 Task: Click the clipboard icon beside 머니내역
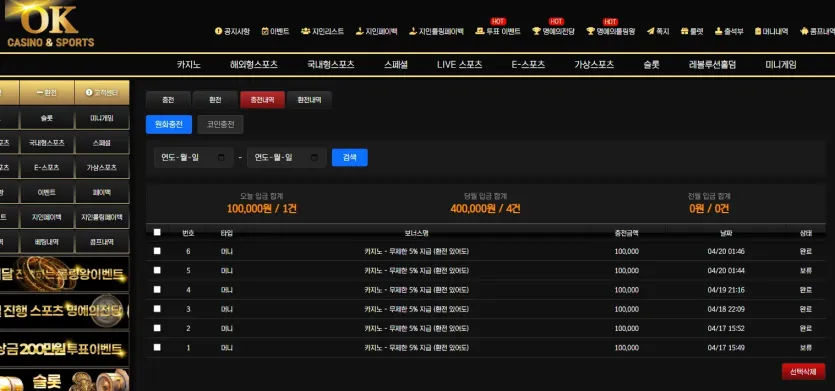click(x=758, y=31)
